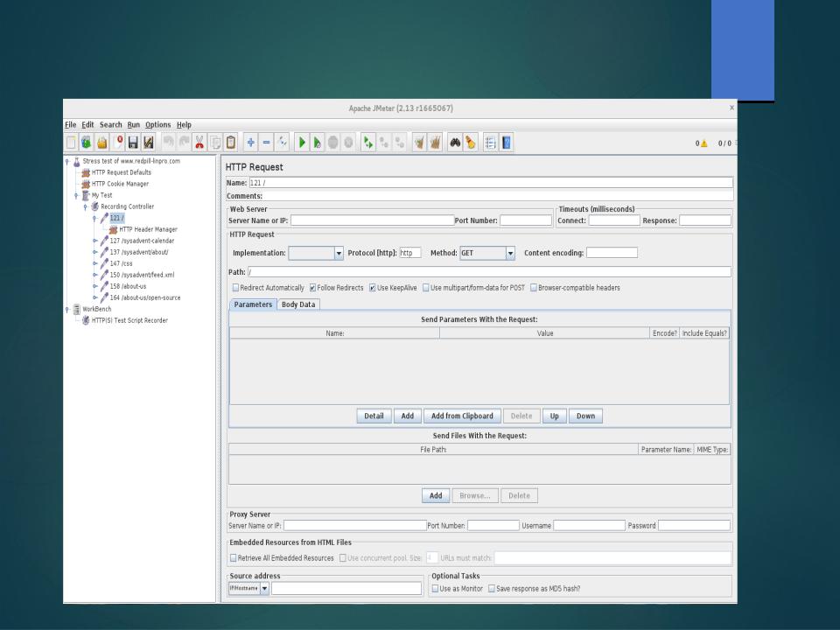Collapse the My Test node toggle
840x630 pixels.
[x=76, y=195]
